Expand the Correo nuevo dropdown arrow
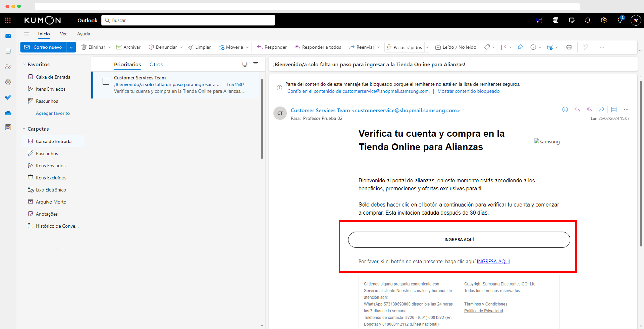 (x=71, y=47)
